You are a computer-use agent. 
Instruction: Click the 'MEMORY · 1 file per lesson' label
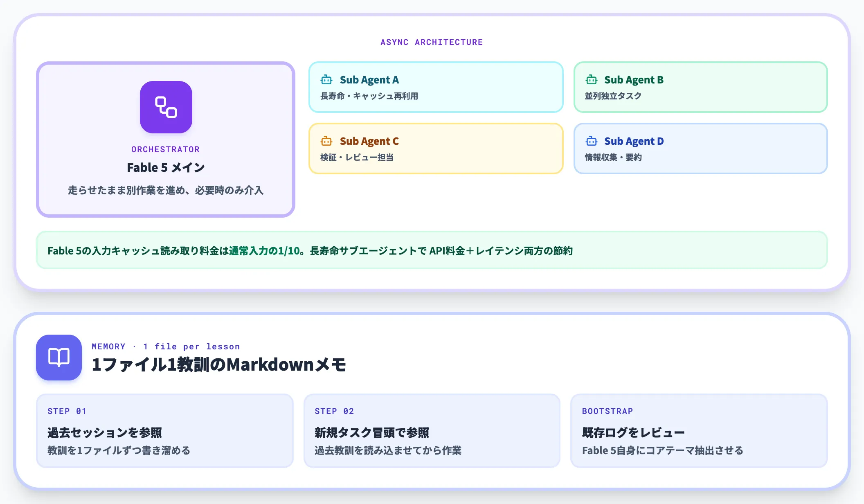click(x=166, y=346)
